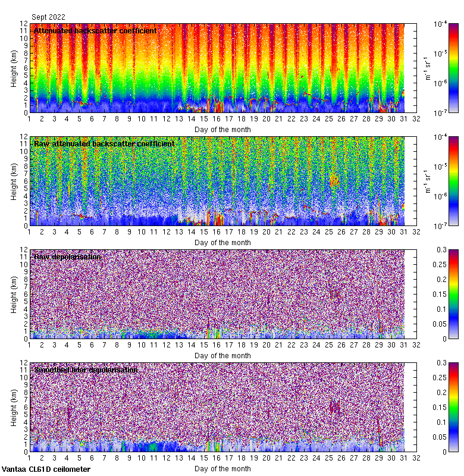The width and height of the screenshot is (464, 476).
Task: Click 'Day of the month' under the bottom plot
Action: click(x=222, y=468)
